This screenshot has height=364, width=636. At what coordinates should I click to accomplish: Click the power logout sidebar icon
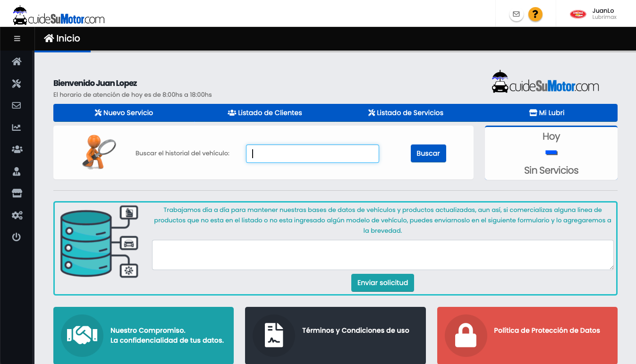17,237
